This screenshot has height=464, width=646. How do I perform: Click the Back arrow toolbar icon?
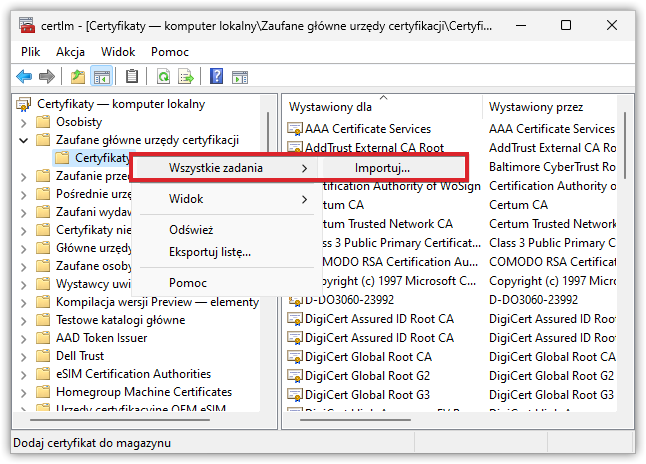[24, 77]
